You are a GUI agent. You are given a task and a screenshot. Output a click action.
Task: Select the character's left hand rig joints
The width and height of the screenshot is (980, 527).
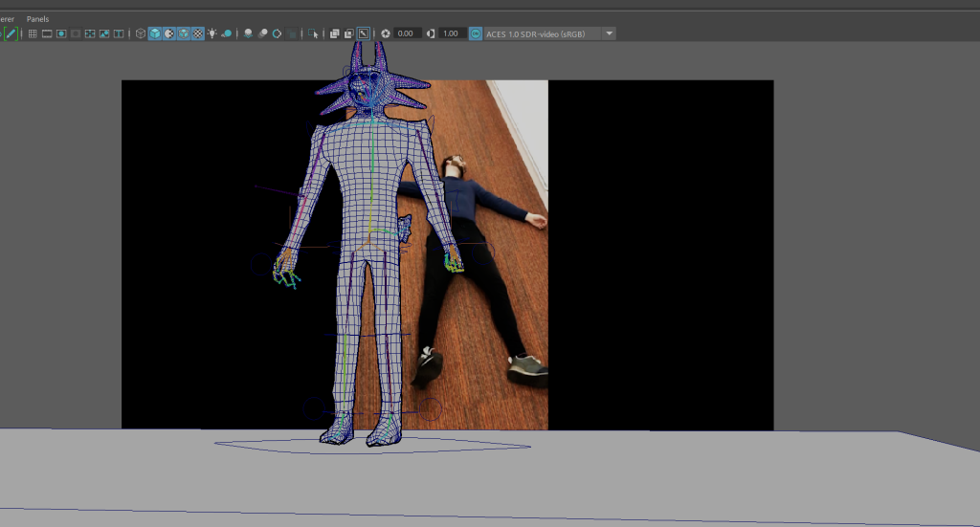coord(455,261)
